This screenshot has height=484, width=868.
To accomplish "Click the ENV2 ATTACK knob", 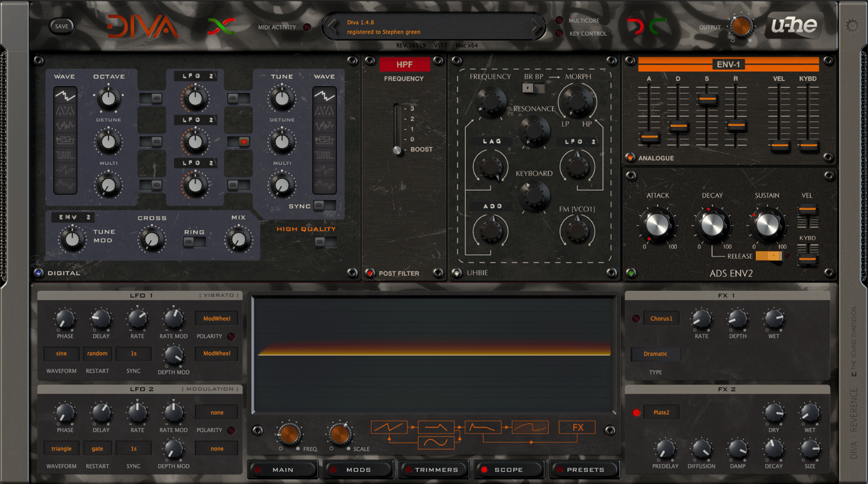I will pyautogui.click(x=657, y=224).
